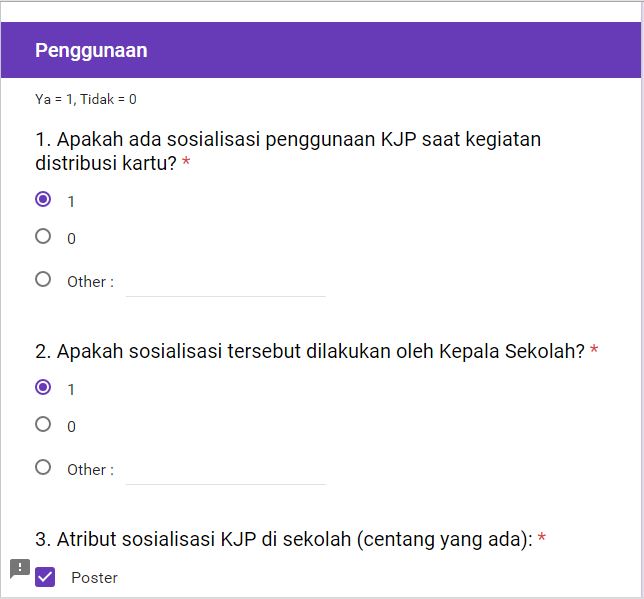Screen dimensions: 644x599
Task: Click the Other text field under question 1
Action: (x=225, y=282)
